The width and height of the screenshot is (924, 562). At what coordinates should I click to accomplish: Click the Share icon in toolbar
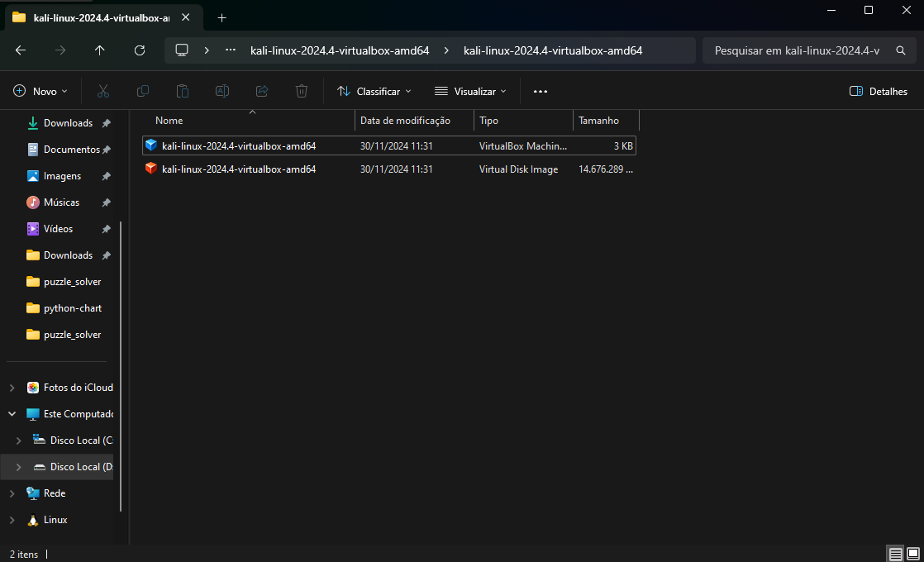(262, 91)
